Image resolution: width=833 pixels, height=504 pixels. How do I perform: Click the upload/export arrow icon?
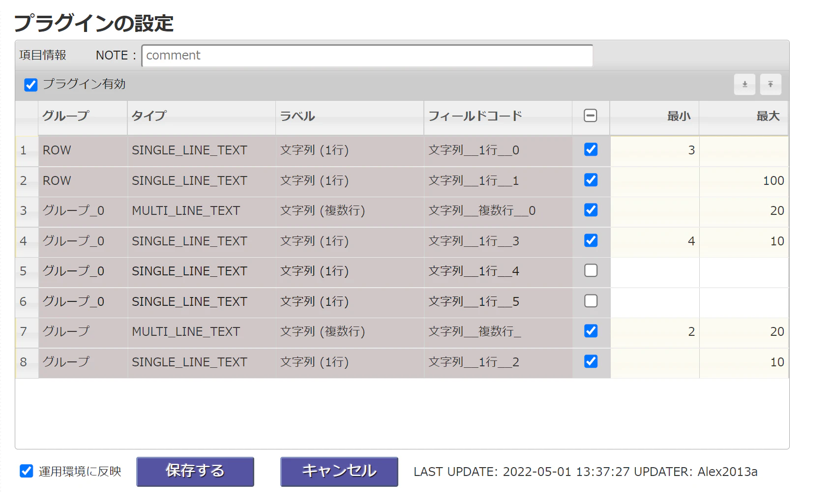pyautogui.click(x=771, y=85)
